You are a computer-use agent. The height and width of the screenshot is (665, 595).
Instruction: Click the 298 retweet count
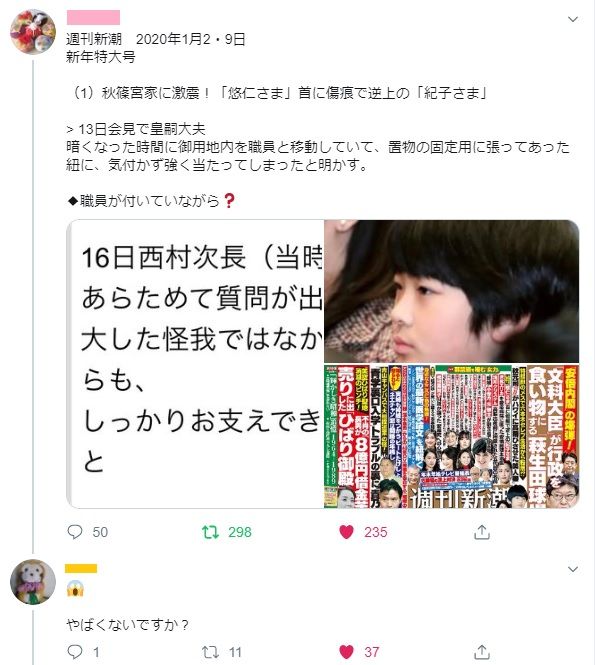pyautogui.click(x=240, y=532)
